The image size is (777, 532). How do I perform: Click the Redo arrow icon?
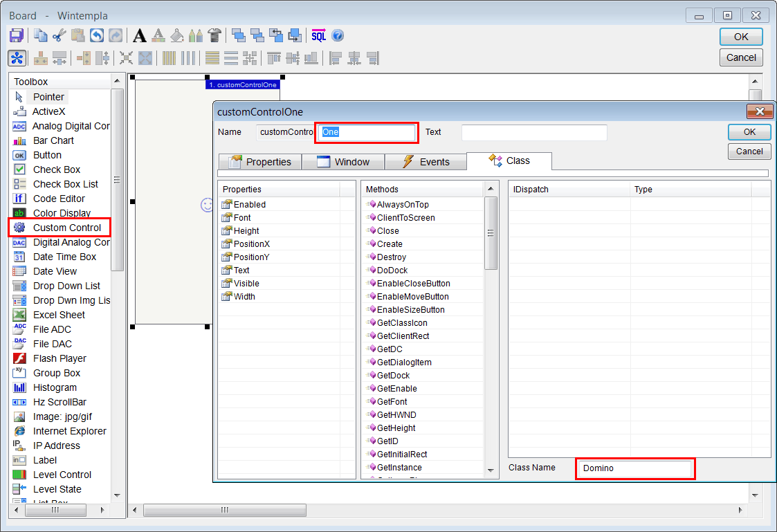click(x=115, y=36)
